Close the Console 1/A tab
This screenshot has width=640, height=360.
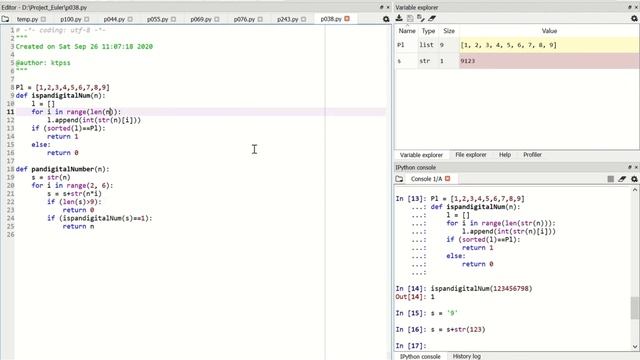448,179
